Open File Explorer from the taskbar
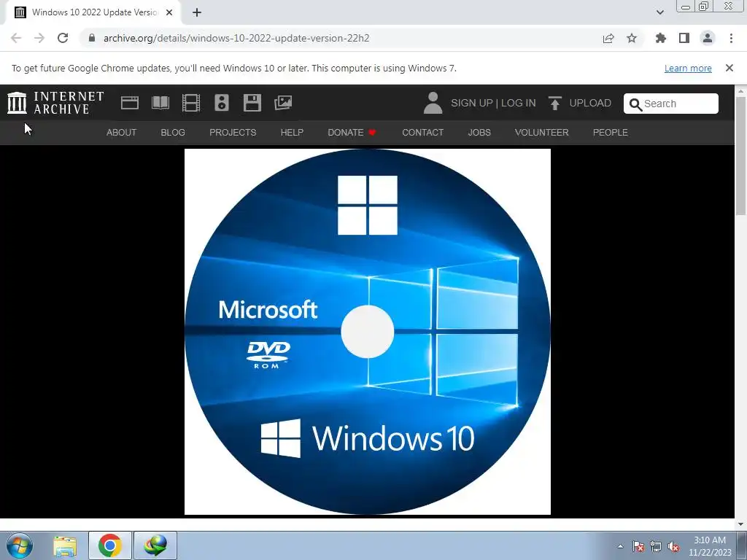The width and height of the screenshot is (747, 560). (65, 545)
